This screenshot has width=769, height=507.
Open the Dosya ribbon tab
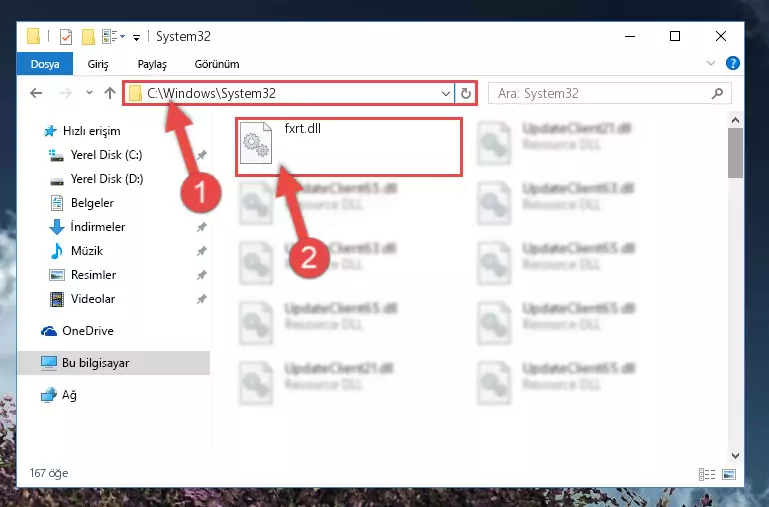click(45, 64)
